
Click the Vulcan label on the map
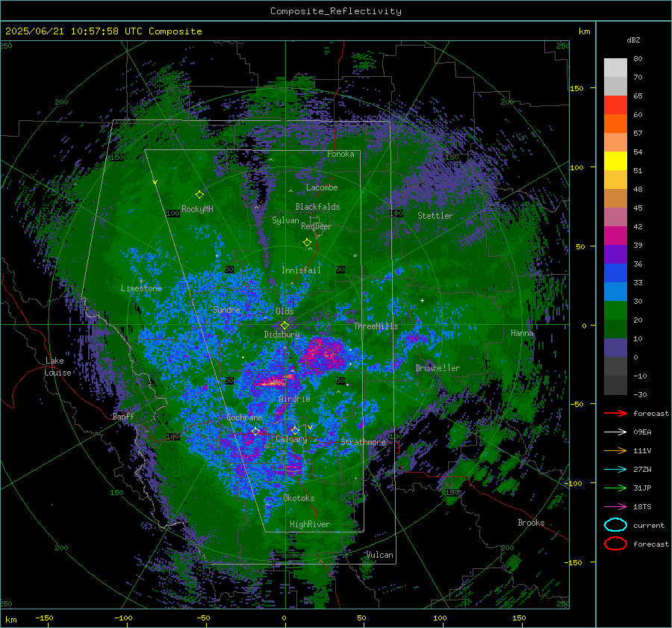[x=379, y=555]
